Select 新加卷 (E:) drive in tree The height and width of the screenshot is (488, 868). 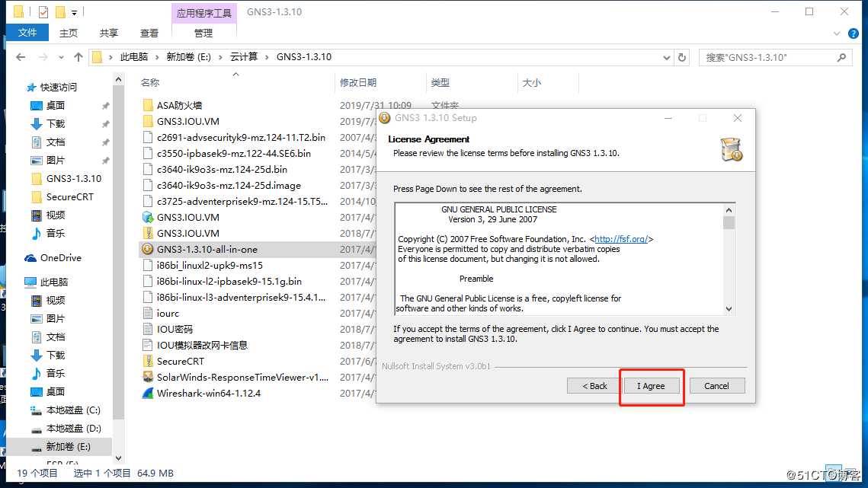coord(68,446)
